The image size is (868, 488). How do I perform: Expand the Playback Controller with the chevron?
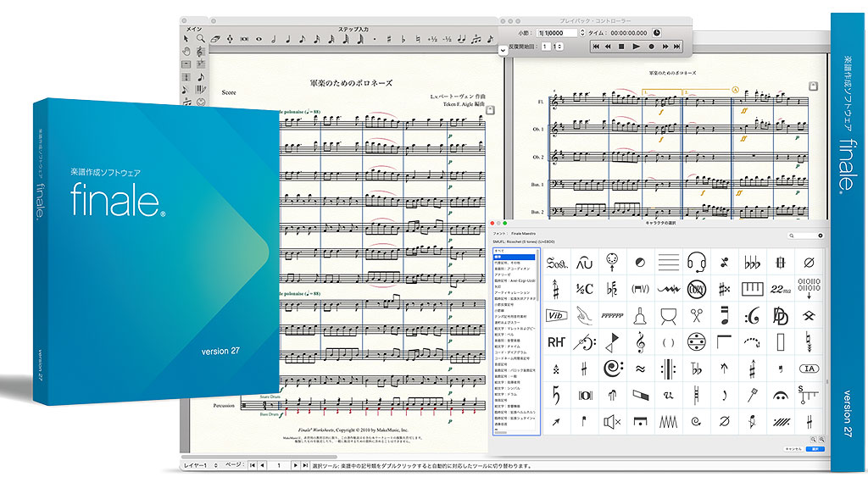(503, 50)
